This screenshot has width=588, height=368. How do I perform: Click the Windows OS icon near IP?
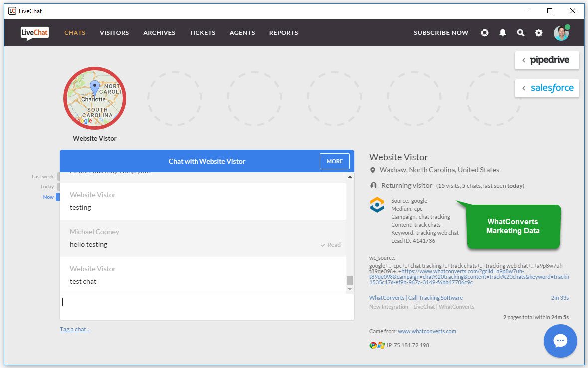(x=381, y=345)
